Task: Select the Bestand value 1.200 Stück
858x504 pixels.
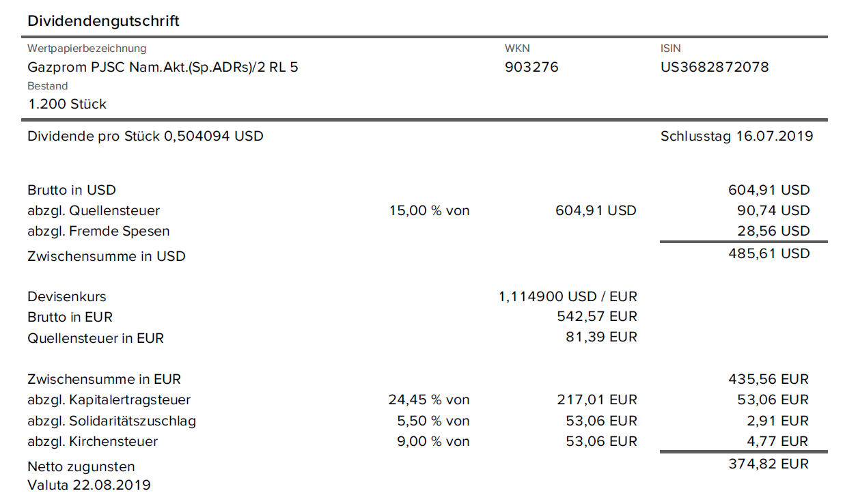Action: point(67,104)
